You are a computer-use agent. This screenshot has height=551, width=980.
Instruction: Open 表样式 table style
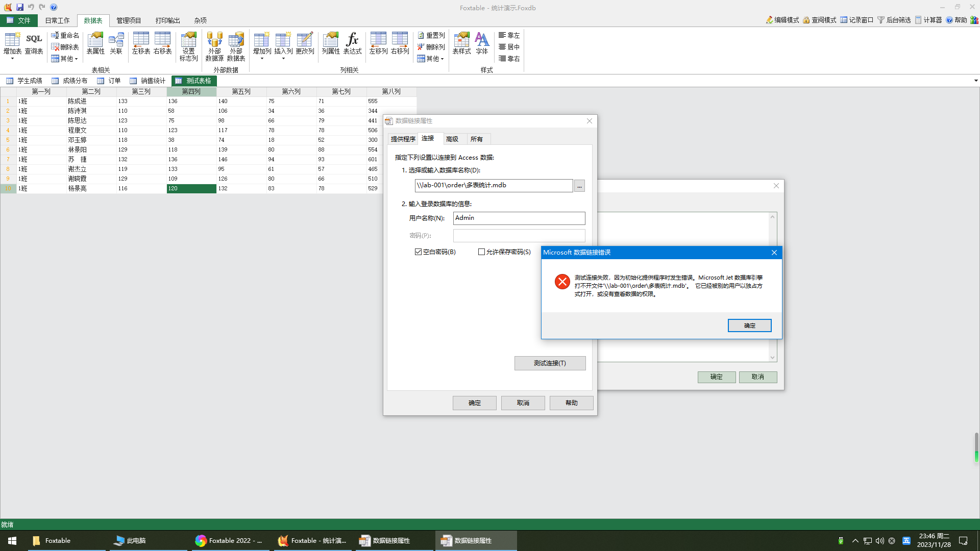click(x=461, y=43)
